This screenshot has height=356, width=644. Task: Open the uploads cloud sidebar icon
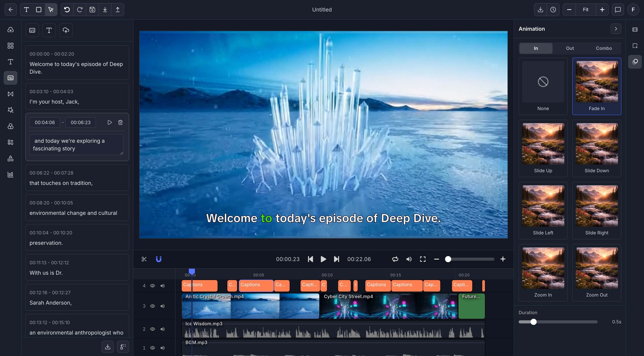[11, 30]
